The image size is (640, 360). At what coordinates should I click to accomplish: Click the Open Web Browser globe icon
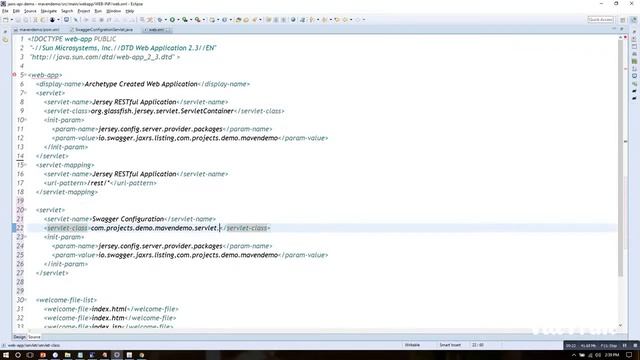point(293,20)
